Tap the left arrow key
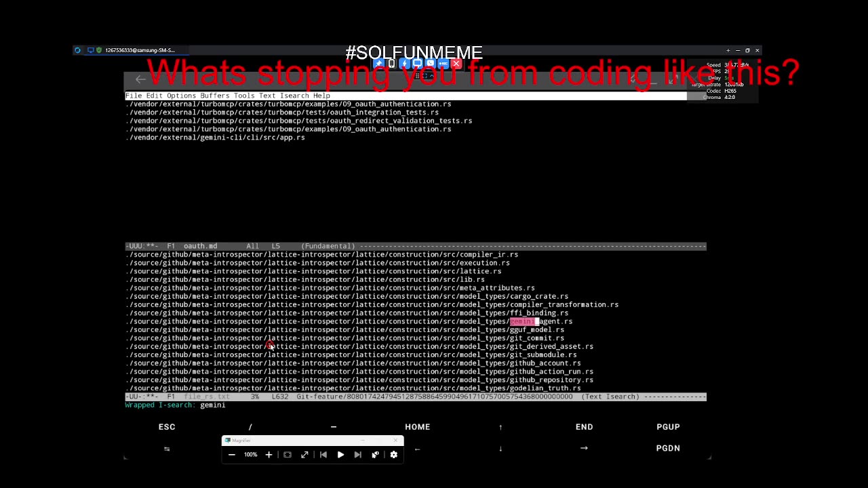 [x=417, y=449]
